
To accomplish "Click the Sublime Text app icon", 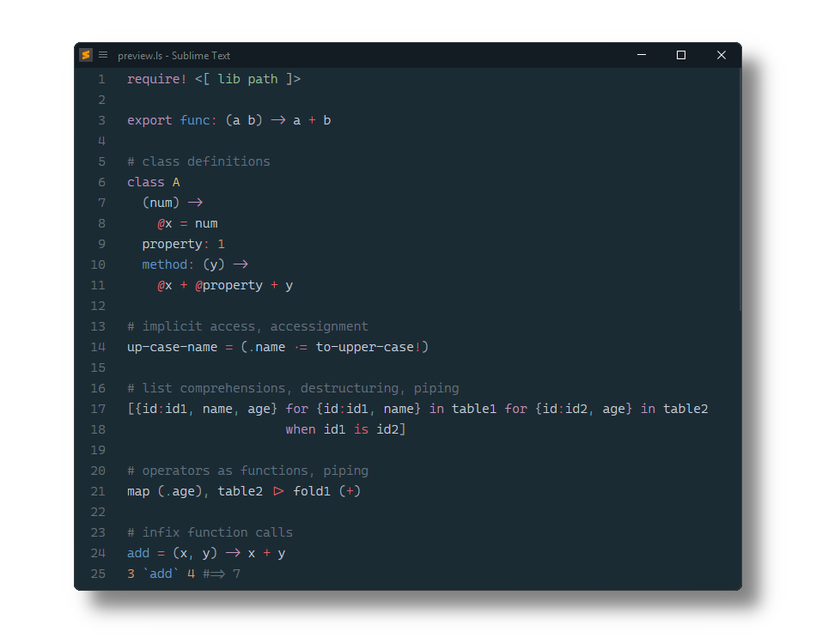I will tap(86, 55).
